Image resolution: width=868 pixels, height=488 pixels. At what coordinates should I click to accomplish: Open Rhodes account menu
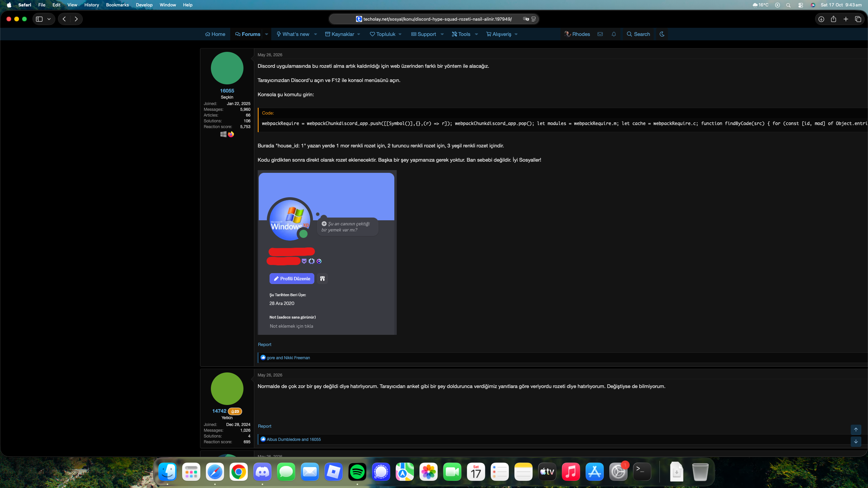pyautogui.click(x=577, y=34)
